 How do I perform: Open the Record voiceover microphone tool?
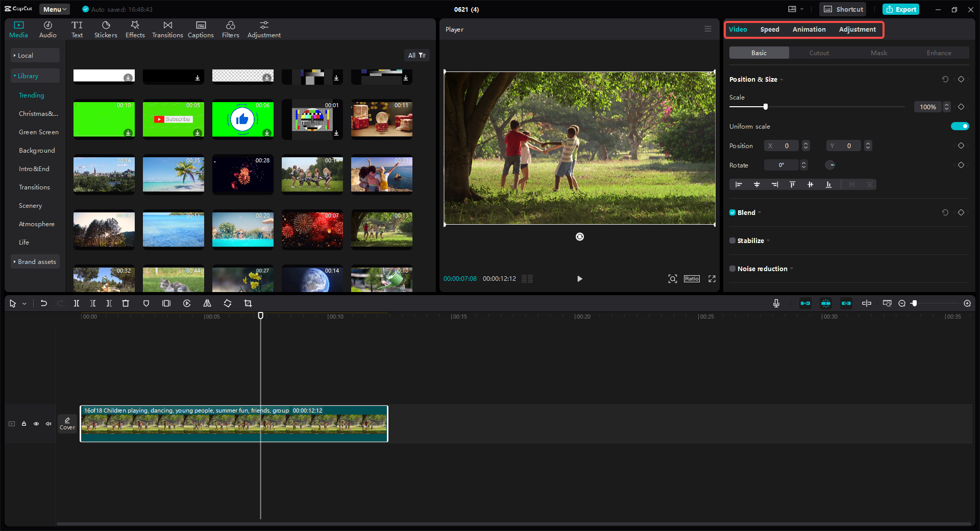pos(776,303)
